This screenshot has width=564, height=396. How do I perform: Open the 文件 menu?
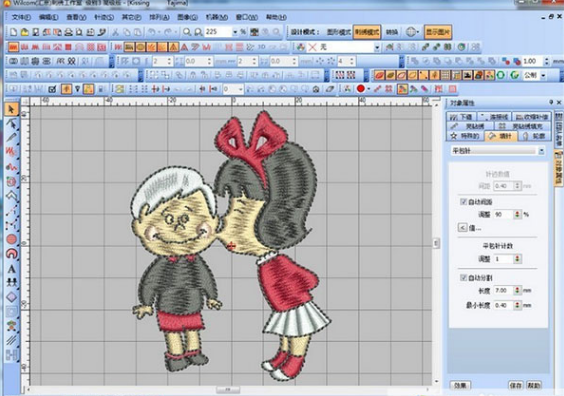tap(21, 17)
